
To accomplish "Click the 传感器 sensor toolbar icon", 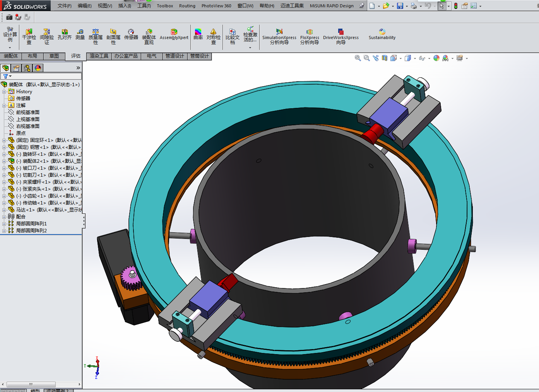I will (x=131, y=35).
